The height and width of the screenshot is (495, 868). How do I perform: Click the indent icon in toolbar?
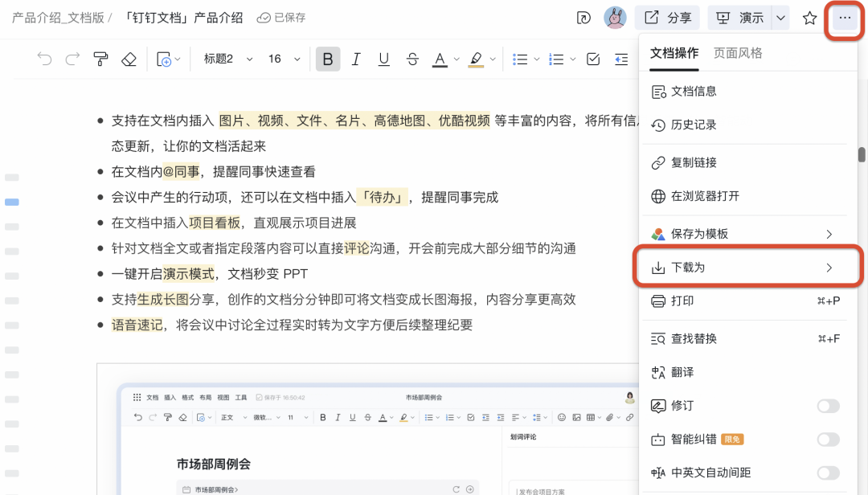(x=621, y=59)
